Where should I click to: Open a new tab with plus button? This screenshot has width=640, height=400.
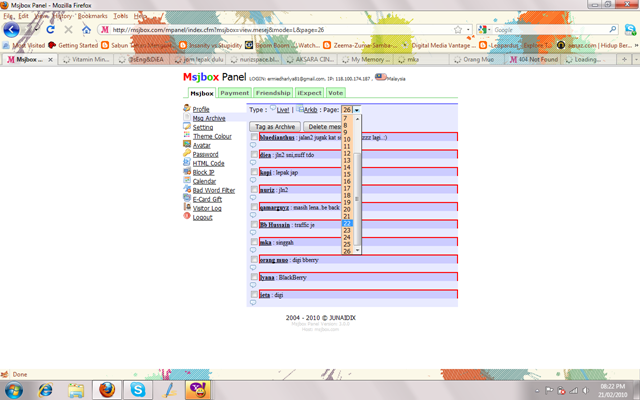click(624, 59)
